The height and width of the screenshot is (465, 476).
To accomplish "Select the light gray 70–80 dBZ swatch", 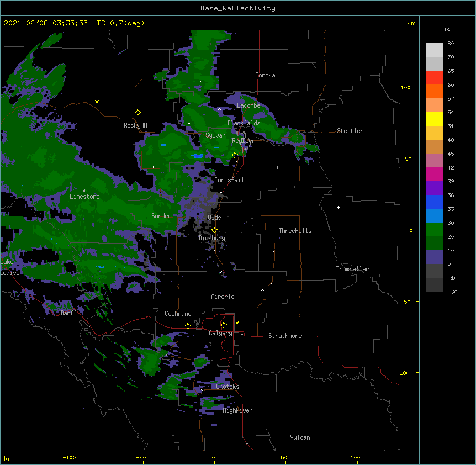I will pos(434,50).
